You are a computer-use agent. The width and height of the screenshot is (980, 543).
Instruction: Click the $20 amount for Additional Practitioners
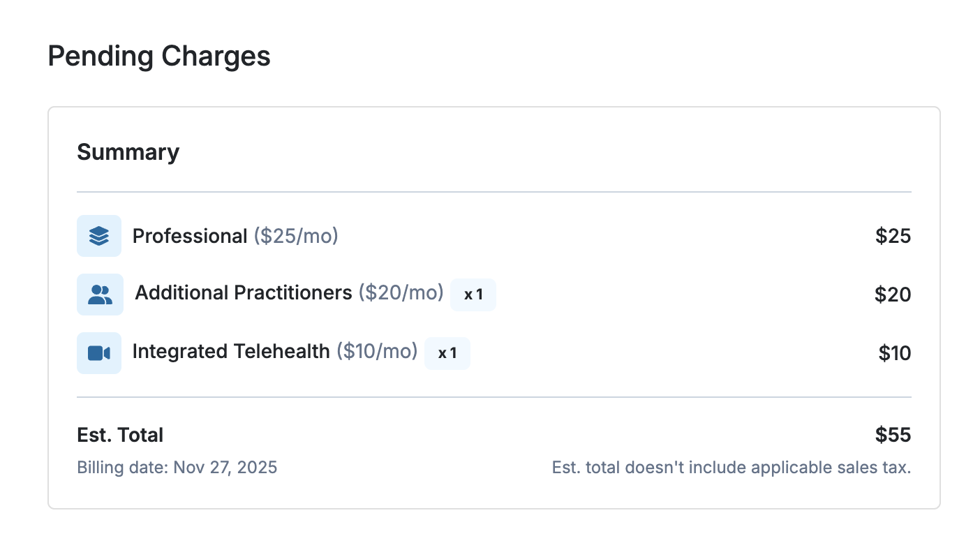coord(893,295)
